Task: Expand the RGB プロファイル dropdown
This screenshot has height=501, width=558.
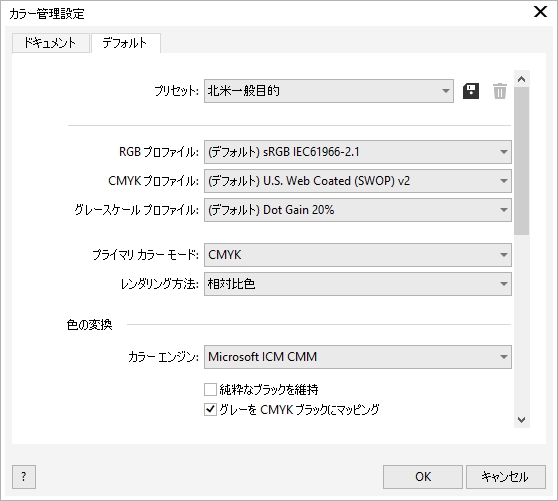Action: tap(358, 152)
